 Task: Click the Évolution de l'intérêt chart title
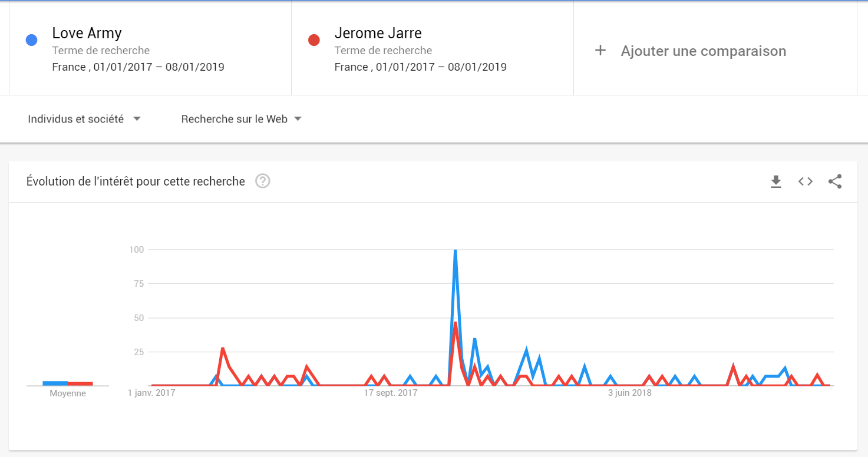[x=136, y=181]
